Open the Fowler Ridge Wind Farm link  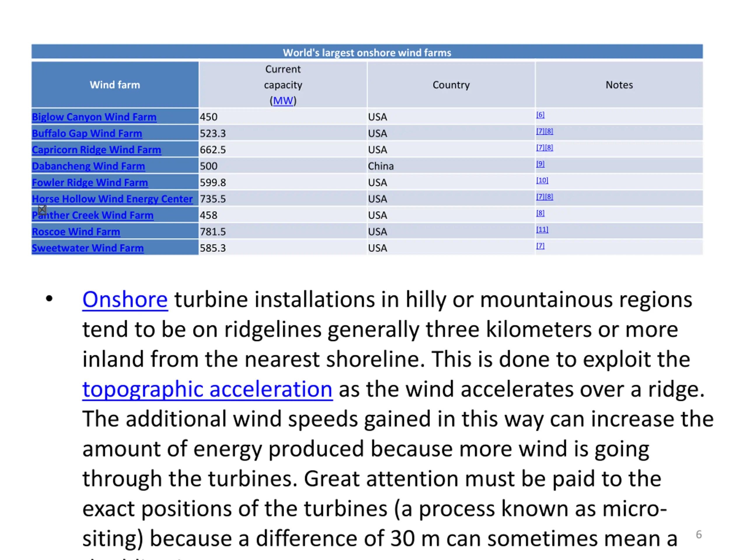90,182
